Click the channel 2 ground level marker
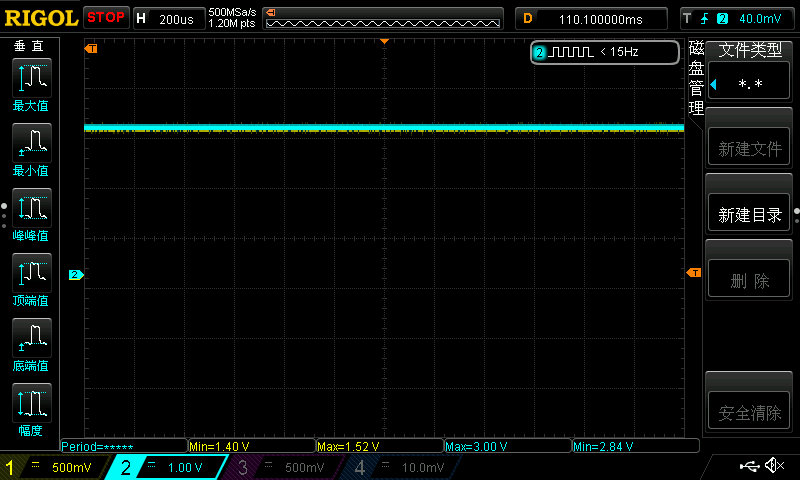 coord(76,275)
